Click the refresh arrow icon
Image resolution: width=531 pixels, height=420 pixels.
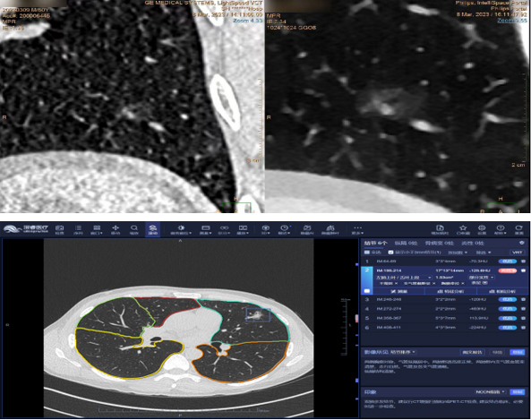(518, 229)
